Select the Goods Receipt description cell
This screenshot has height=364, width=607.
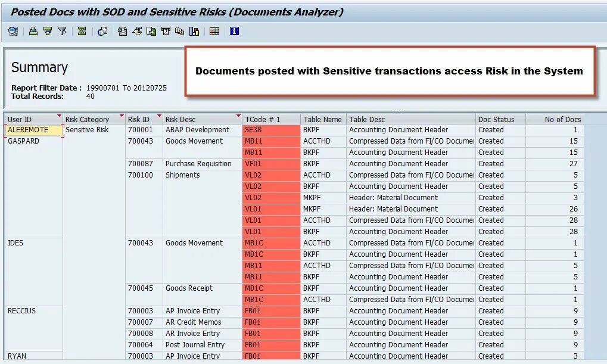tap(202, 294)
